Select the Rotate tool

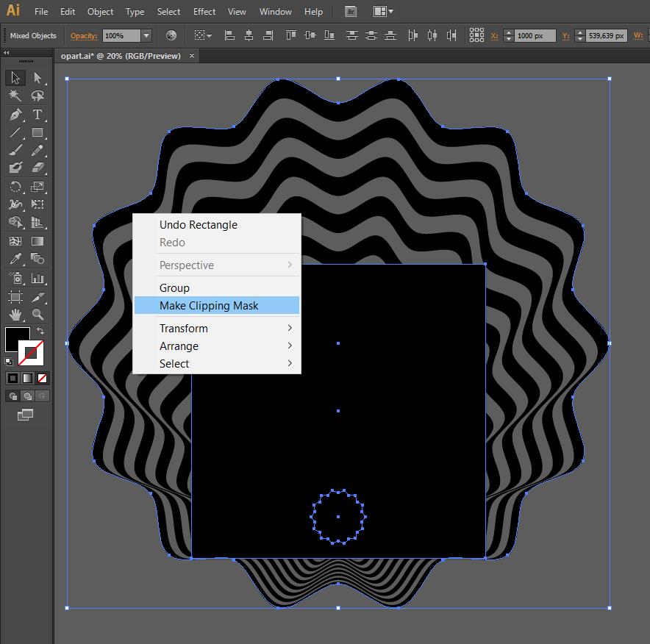point(15,187)
